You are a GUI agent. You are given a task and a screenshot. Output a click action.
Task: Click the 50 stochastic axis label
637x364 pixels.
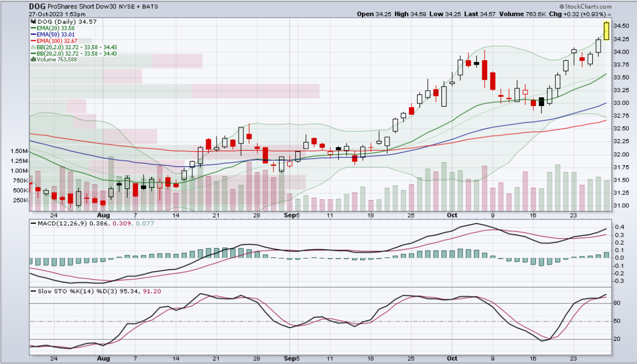point(617,321)
